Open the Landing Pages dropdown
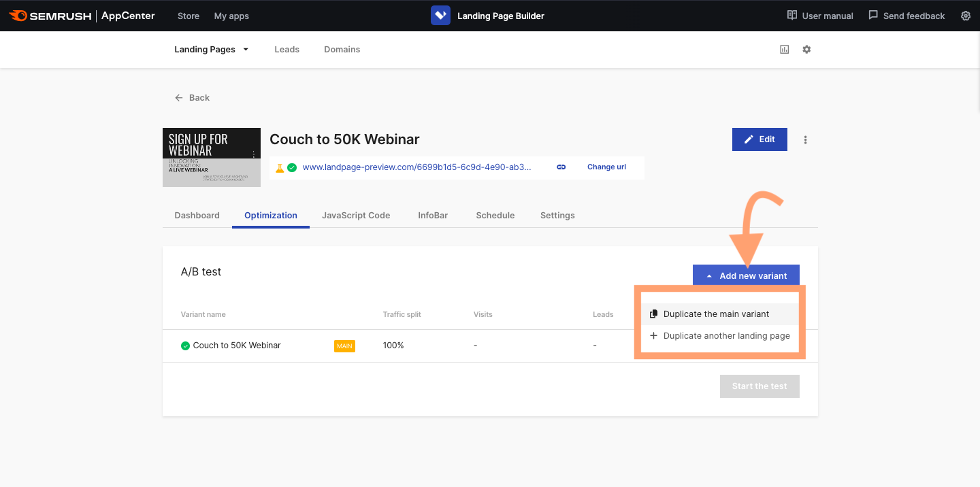Image resolution: width=980 pixels, height=487 pixels. pos(211,49)
